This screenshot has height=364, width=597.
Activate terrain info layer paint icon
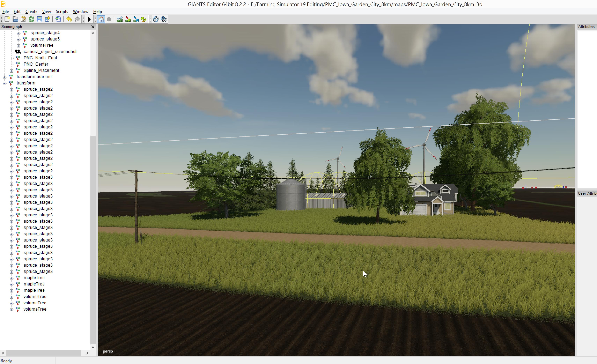click(136, 19)
